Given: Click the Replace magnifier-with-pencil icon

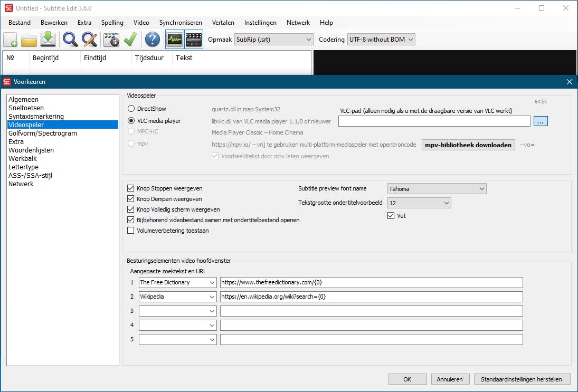Looking at the screenshot, I should pyautogui.click(x=89, y=40).
